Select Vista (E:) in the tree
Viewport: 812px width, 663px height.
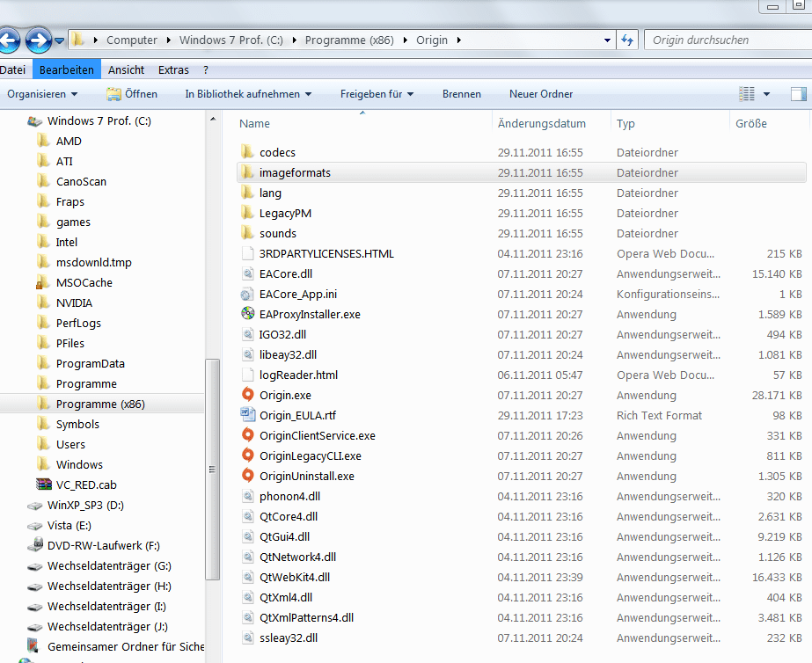[x=69, y=525]
